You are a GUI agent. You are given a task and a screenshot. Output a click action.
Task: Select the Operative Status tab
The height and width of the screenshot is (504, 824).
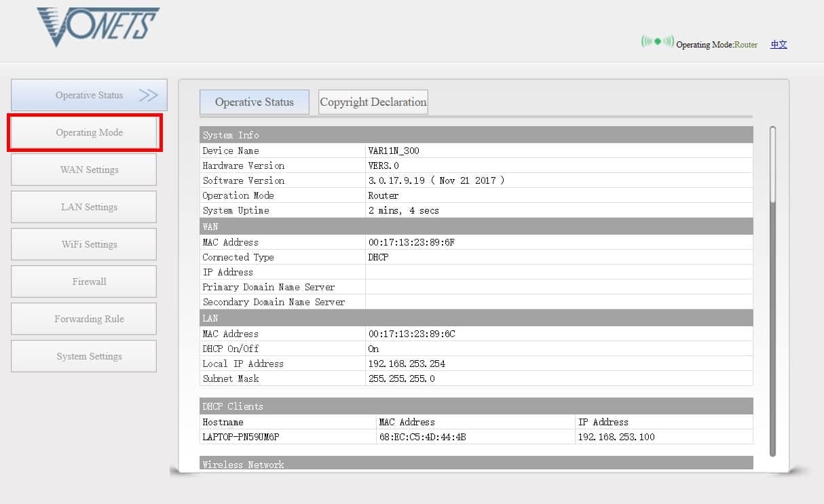[x=254, y=101]
